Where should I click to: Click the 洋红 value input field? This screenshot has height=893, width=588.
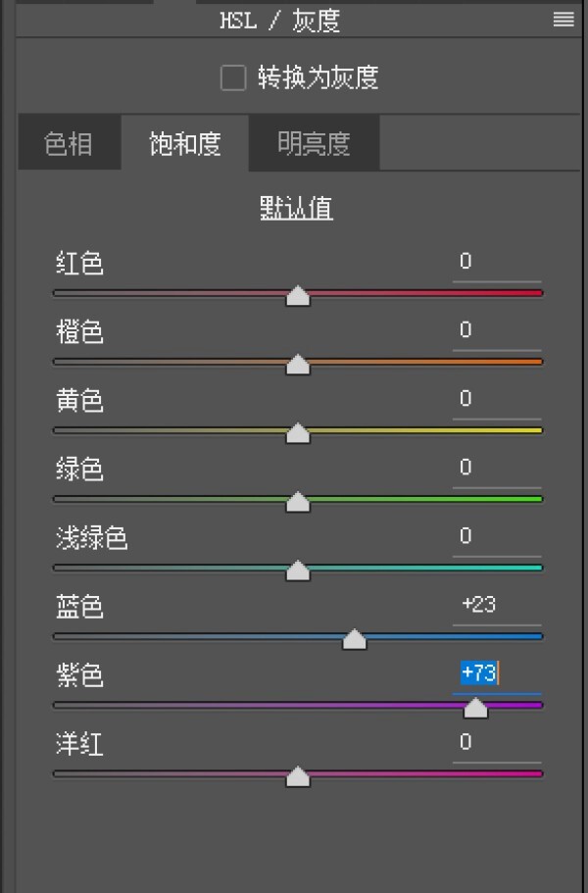coord(496,742)
